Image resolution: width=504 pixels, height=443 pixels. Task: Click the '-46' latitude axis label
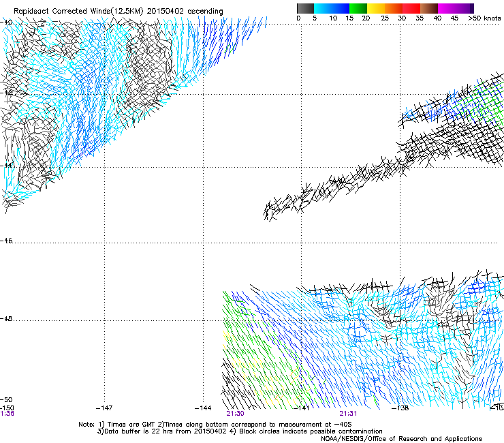pyautogui.click(x=6, y=241)
